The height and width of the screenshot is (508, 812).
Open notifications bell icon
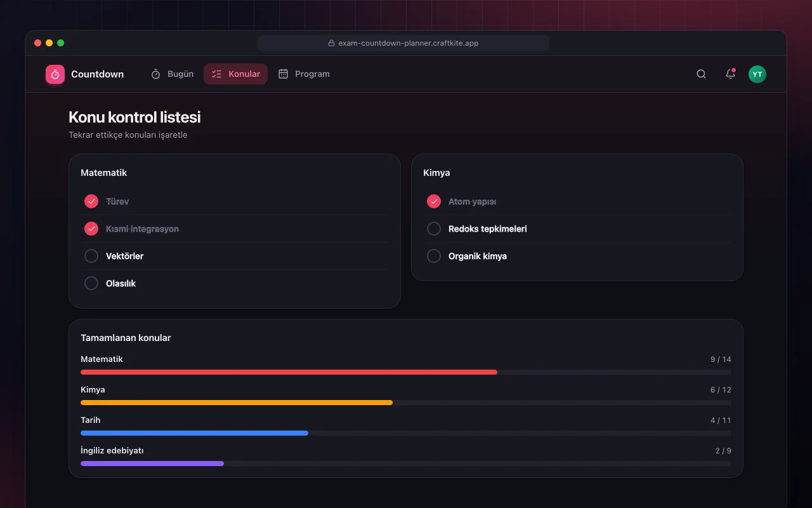(x=730, y=74)
